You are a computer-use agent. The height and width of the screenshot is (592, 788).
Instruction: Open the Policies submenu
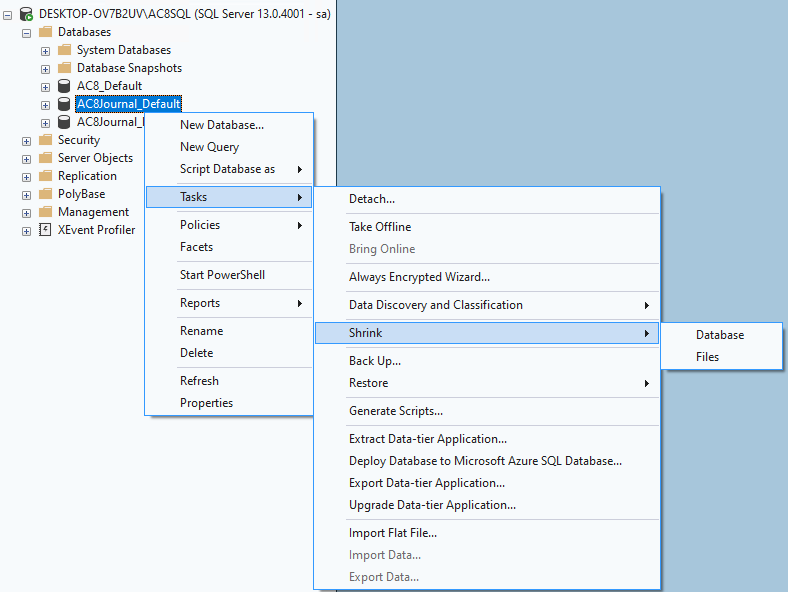tap(229, 225)
